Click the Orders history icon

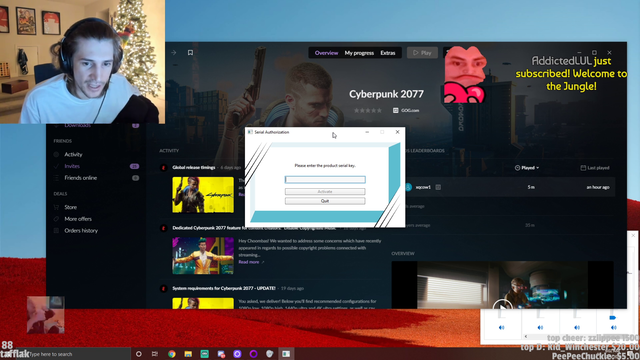56,231
